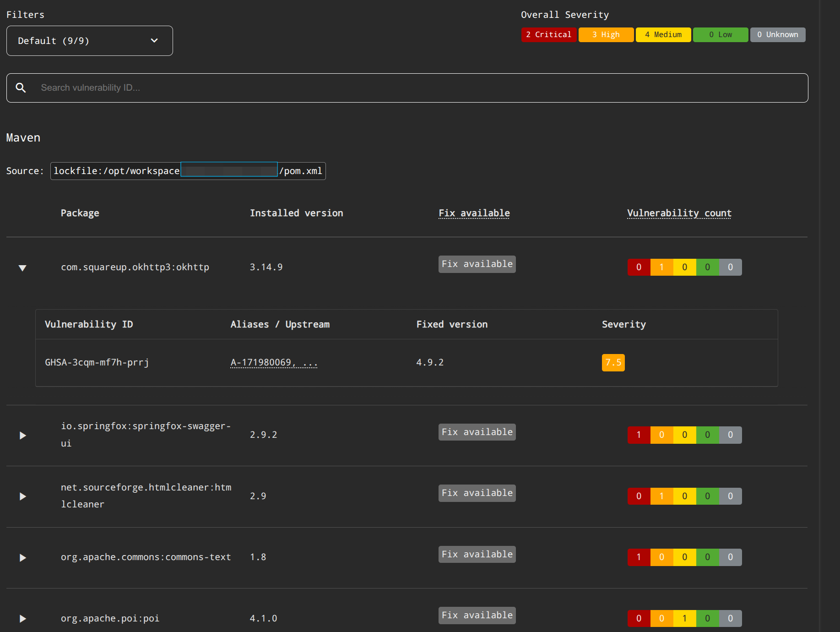
Task: Expand the org.apache.poi:poi row
Action: click(22, 619)
